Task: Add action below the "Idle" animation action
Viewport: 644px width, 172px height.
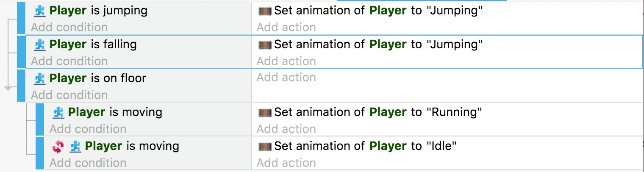Action: coord(286,163)
